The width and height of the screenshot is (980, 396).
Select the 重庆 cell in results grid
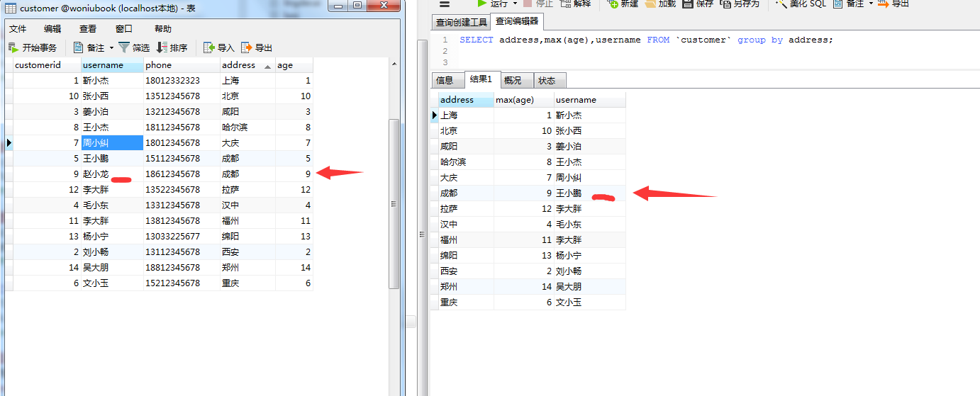pos(466,302)
